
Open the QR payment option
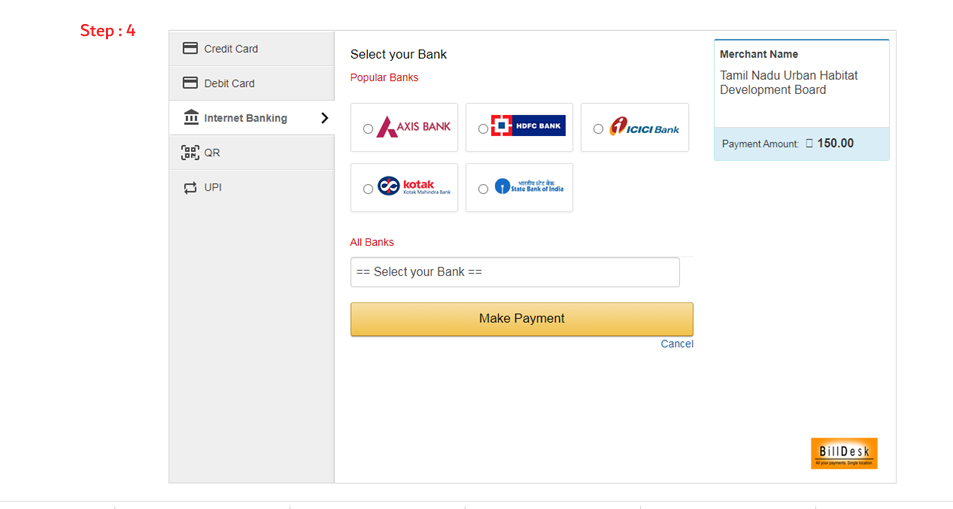click(252, 153)
